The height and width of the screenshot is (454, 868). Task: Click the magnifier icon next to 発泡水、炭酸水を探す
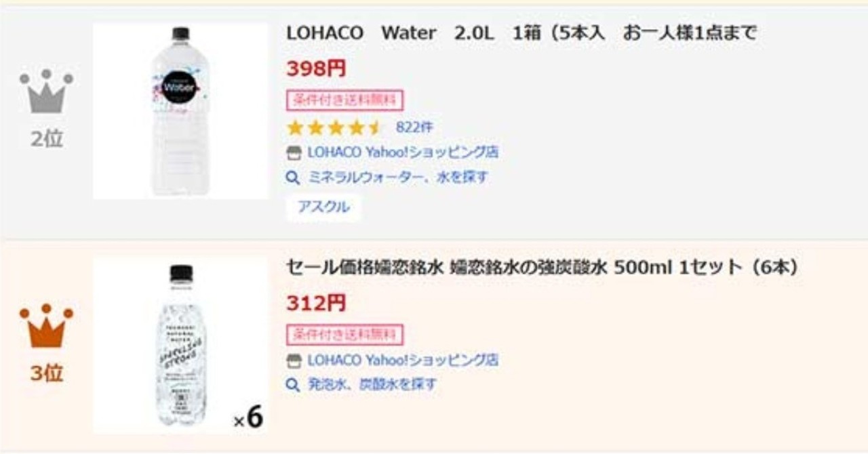pyautogui.click(x=293, y=386)
